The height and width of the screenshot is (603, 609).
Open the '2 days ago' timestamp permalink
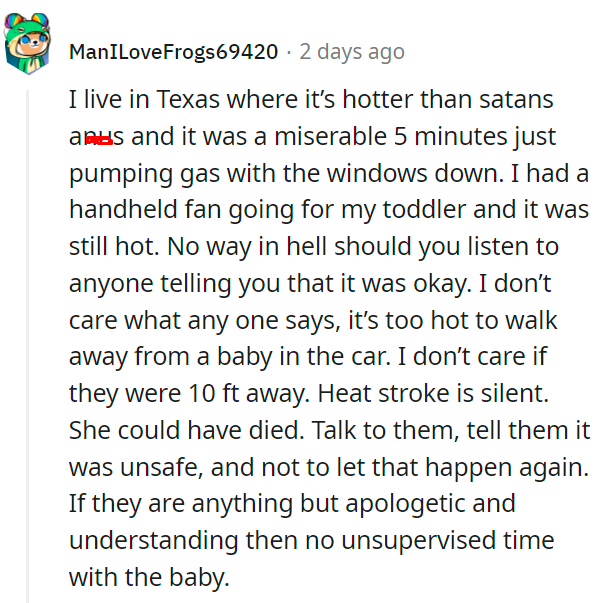click(x=352, y=52)
